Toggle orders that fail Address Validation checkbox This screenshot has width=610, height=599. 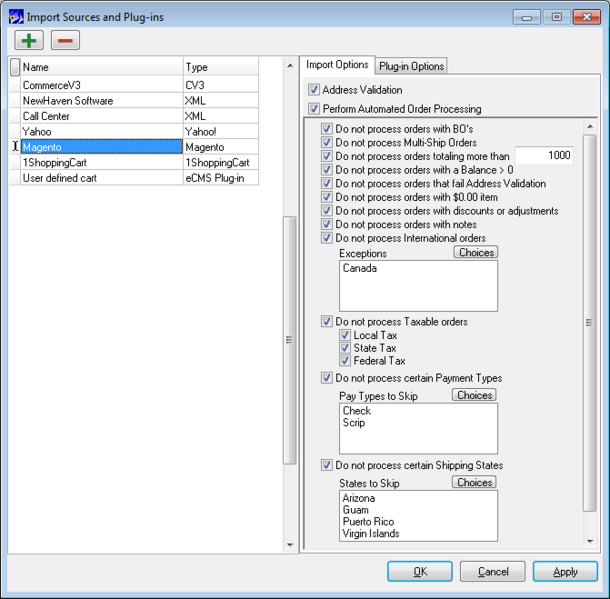click(326, 183)
